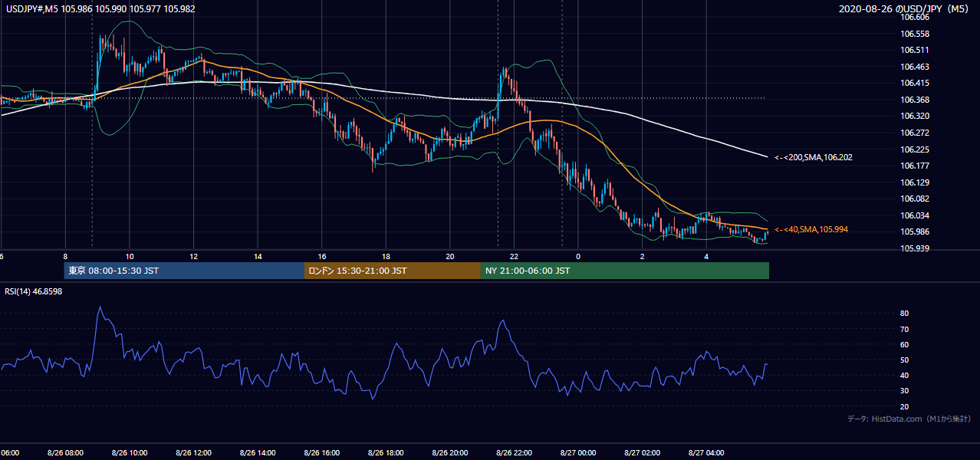Screen dimensions: 980x460
Task: Click price axis label 106.558
Action: (914, 34)
